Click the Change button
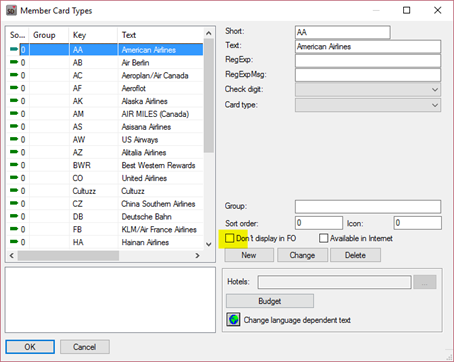454x362 pixels. [x=302, y=255]
